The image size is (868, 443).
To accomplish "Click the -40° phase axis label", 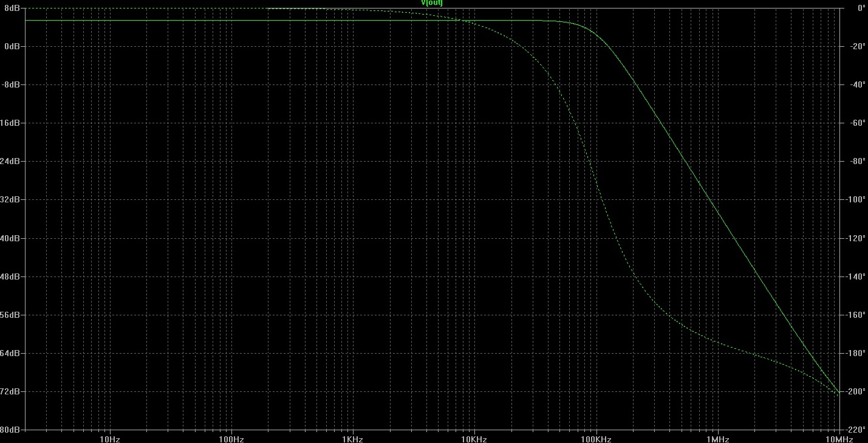I will point(857,84).
